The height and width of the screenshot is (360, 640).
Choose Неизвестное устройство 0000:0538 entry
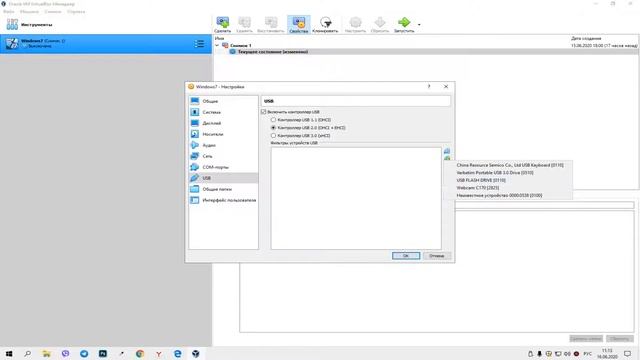point(509,195)
